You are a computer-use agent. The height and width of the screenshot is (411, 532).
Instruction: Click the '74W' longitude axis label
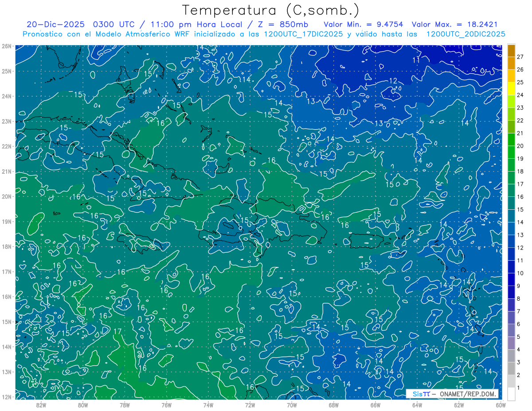(x=208, y=405)
